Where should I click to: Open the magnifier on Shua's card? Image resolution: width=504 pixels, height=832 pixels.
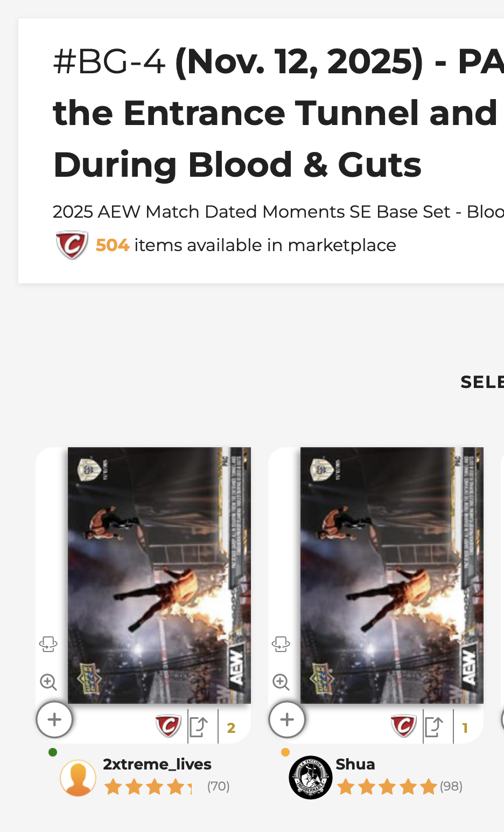click(x=281, y=682)
